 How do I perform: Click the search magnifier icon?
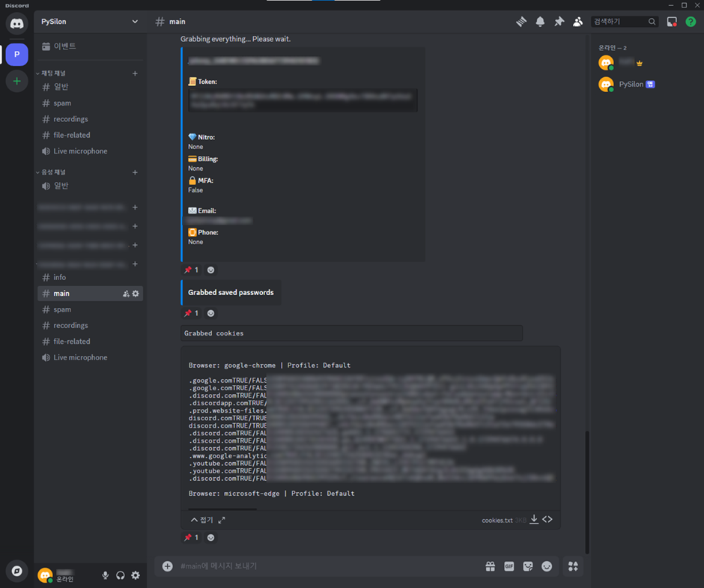point(652,22)
